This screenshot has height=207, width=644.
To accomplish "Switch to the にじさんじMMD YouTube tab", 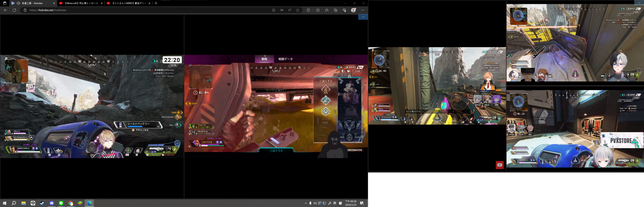I will point(128,3).
